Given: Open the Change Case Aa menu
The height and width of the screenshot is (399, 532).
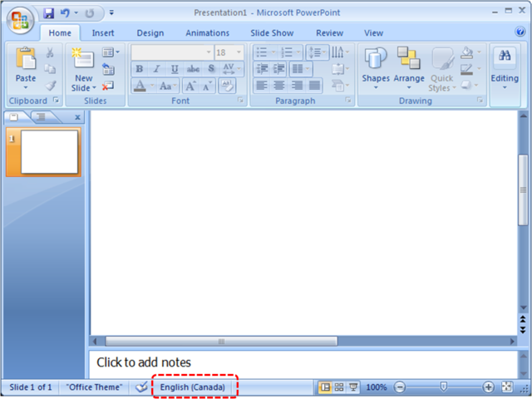Looking at the screenshot, I should pyautogui.click(x=168, y=86).
